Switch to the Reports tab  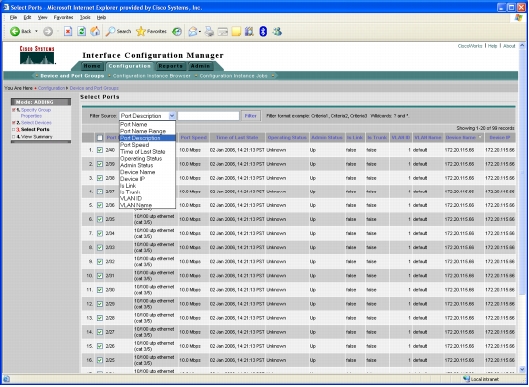170,66
